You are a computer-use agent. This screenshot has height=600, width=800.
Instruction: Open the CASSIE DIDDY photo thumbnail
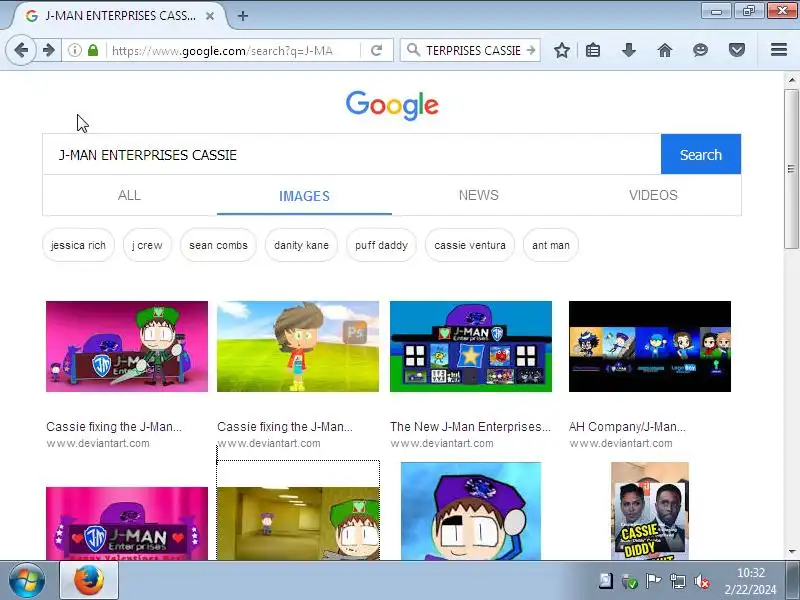click(x=649, y=511)
